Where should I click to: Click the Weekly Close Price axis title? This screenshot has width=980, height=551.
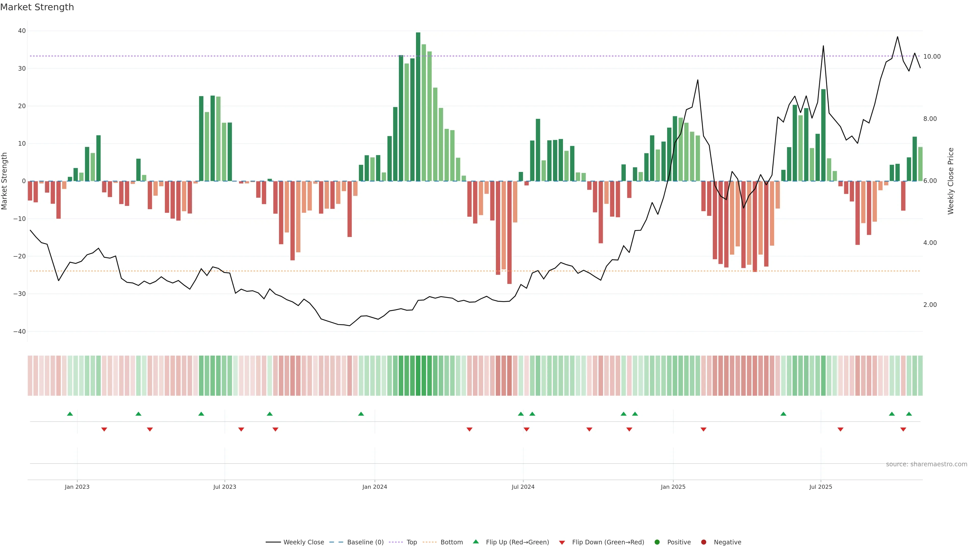951,181
